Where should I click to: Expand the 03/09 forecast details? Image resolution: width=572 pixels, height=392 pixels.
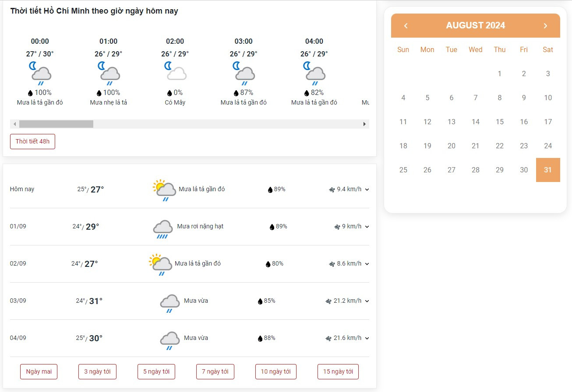point(367,301)
